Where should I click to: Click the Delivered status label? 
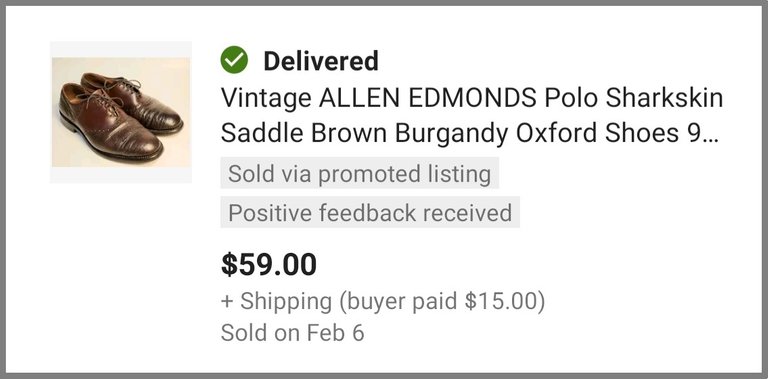321,61
